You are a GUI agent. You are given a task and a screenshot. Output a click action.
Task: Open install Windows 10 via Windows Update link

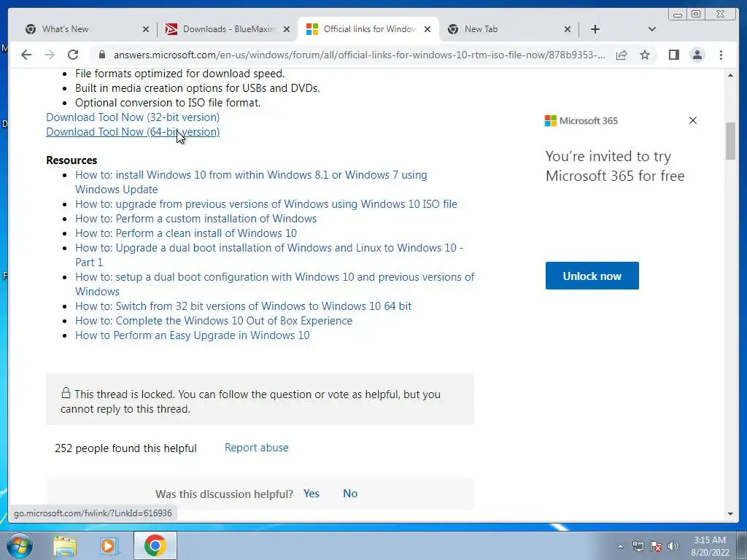251,182
